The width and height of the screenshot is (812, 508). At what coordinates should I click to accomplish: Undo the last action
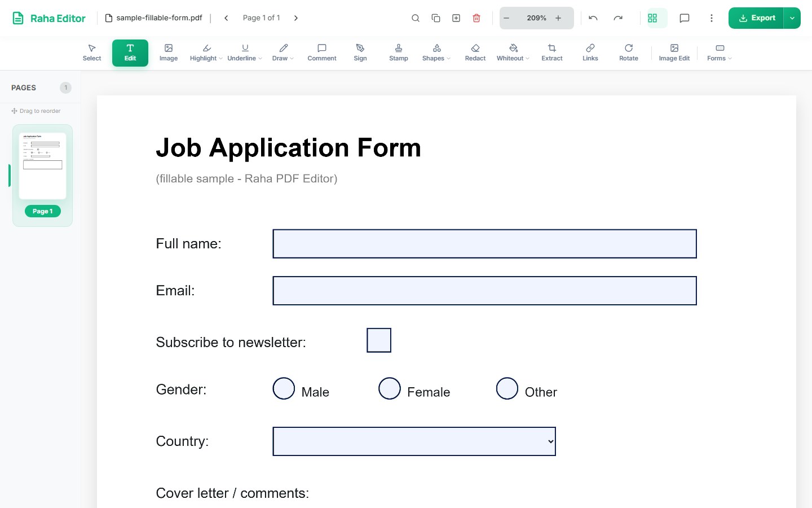coord(593,18)
